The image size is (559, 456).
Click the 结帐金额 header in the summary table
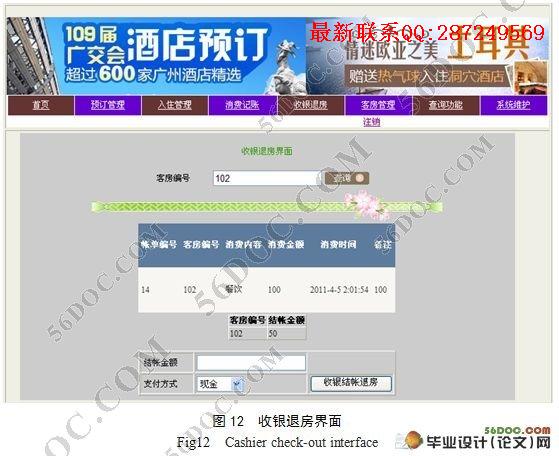287,320
